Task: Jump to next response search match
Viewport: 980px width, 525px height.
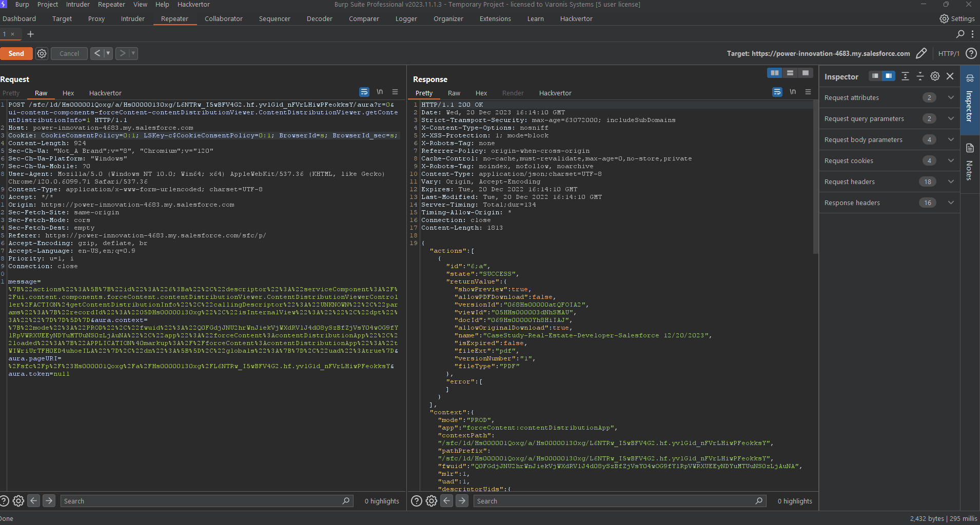Action: pyautogui.click(x=462, y=501)
